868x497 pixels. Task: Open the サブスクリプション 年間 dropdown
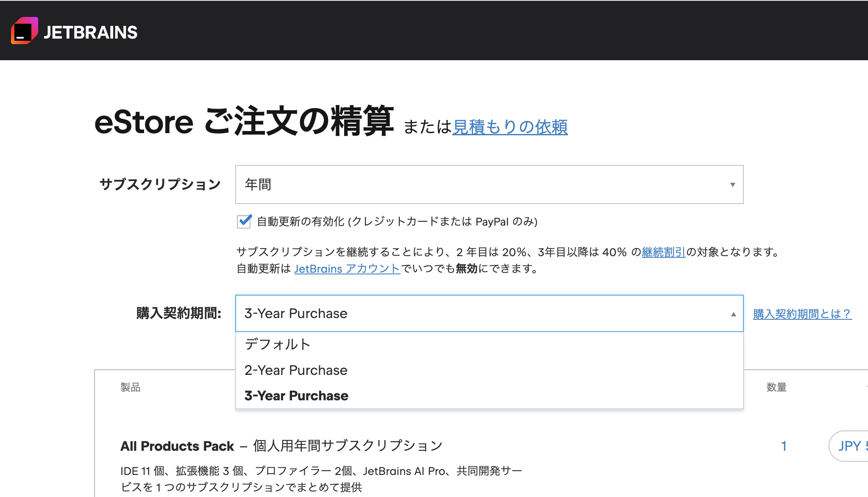pyautogui.click(x=490, y=184)
